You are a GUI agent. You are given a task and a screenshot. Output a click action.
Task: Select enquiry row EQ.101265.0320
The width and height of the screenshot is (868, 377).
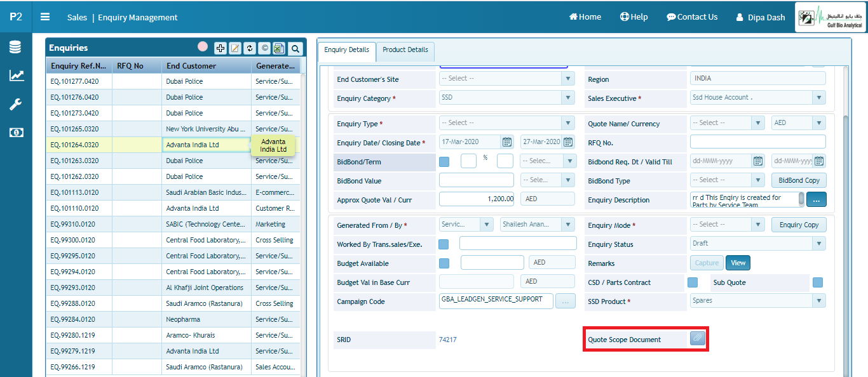pos(173,129)
